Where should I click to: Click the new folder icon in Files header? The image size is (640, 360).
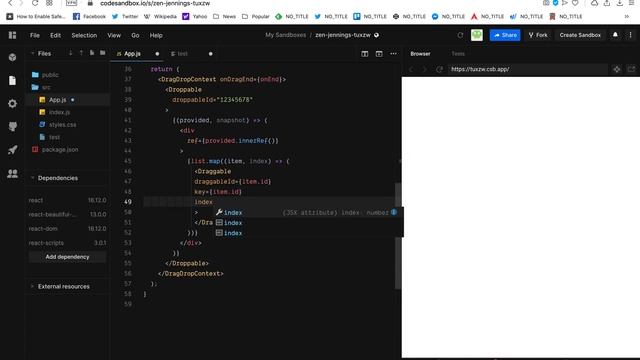coord(102,53)
